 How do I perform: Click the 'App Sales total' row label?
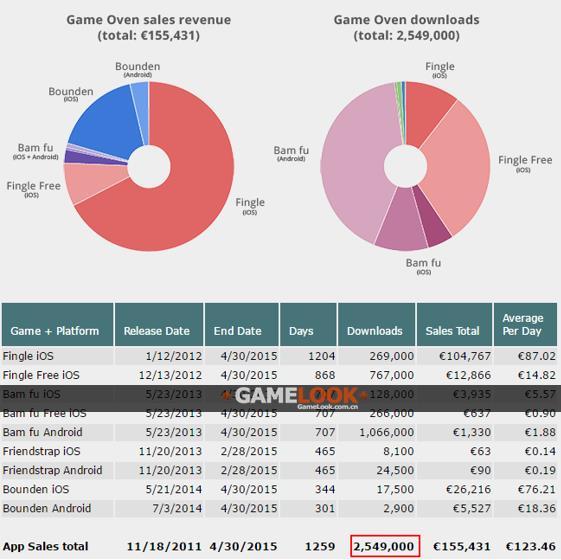pyautogui.click(x=45, y=546)
